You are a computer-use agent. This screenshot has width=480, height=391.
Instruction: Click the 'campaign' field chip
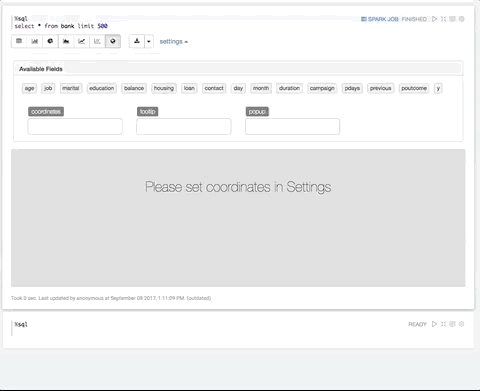tap(322, 88)
